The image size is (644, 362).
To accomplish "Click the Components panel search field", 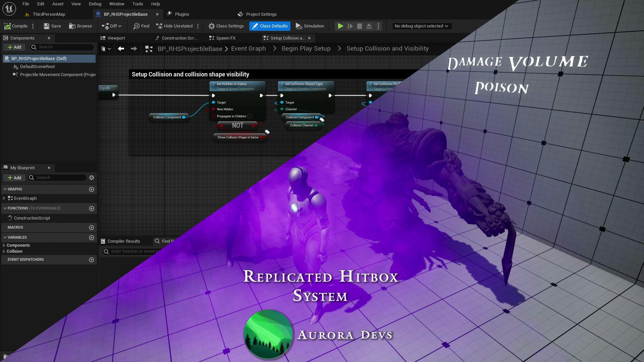I will click(62, 47).
